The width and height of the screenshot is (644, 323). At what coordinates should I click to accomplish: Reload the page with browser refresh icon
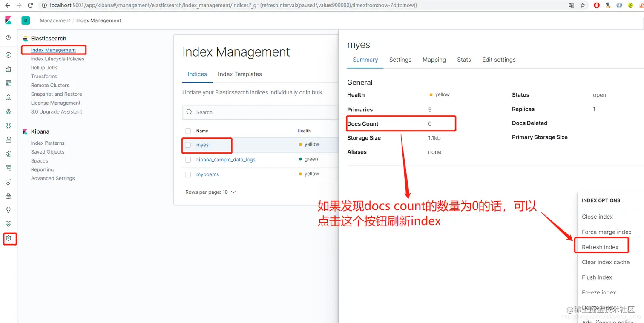pyautogui.click(x=30, y=6)
